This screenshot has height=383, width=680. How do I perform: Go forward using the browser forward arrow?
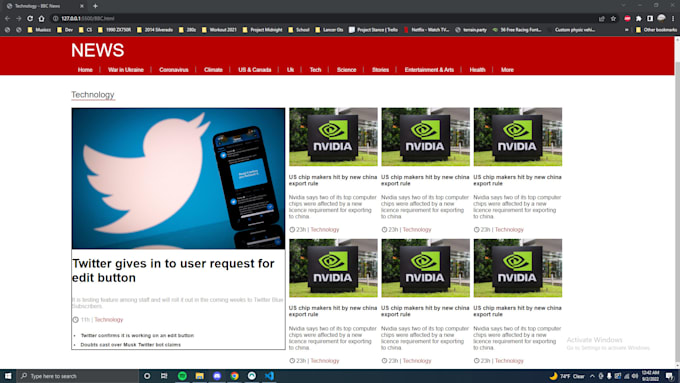[19, 19]
